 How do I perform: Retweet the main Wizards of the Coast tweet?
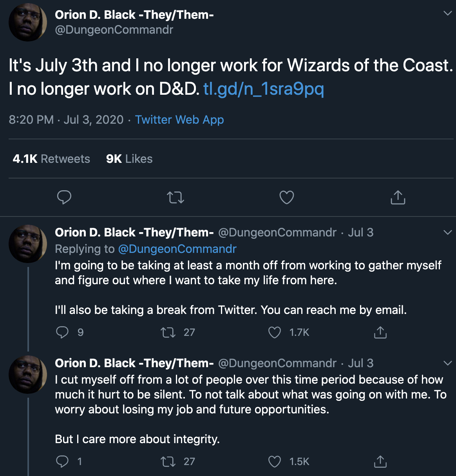[176, 198]
